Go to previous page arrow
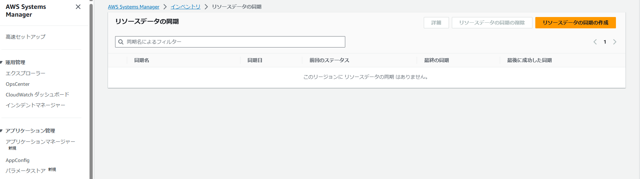This screenshot has width=644, height=179. pos(595,42)
